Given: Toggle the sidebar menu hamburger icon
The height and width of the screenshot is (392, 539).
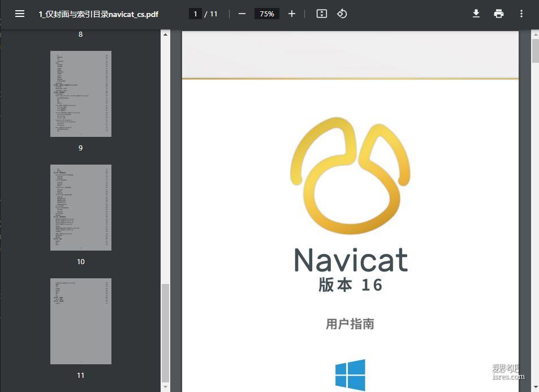Looking at the screenshot, I should coord(20,14).
